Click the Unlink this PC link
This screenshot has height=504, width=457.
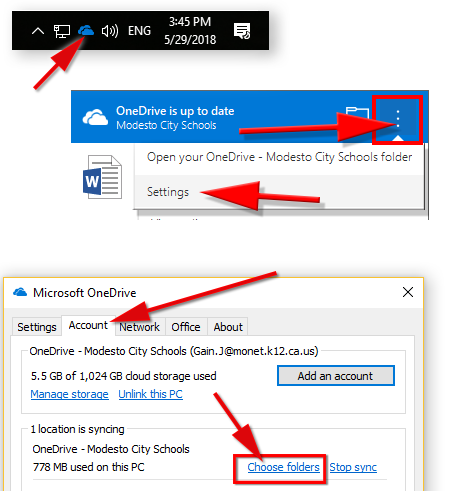pos(150,394)
